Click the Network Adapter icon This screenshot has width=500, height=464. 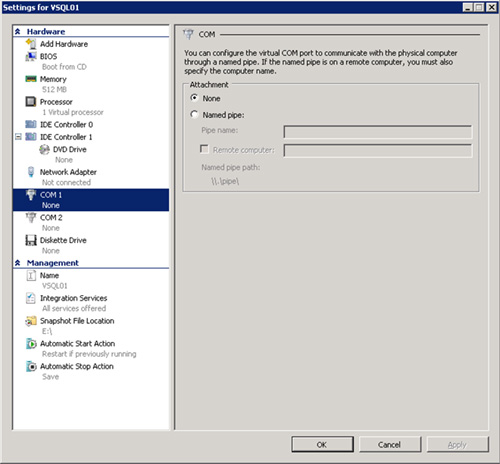point(31,172)
